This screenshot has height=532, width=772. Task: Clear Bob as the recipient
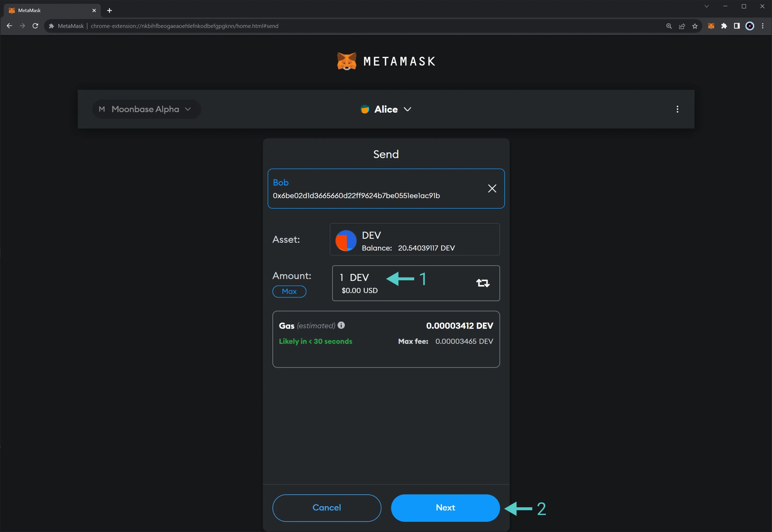[x=492, y=188]
